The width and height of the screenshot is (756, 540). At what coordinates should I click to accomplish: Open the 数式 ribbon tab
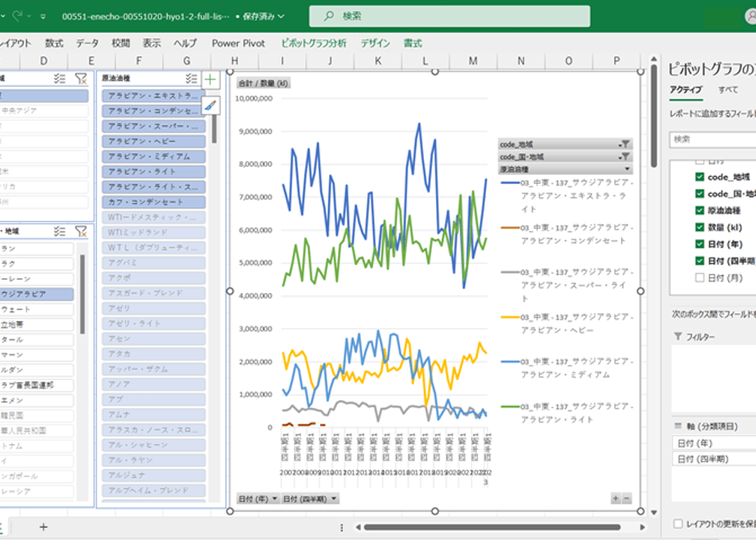(54, 43)
